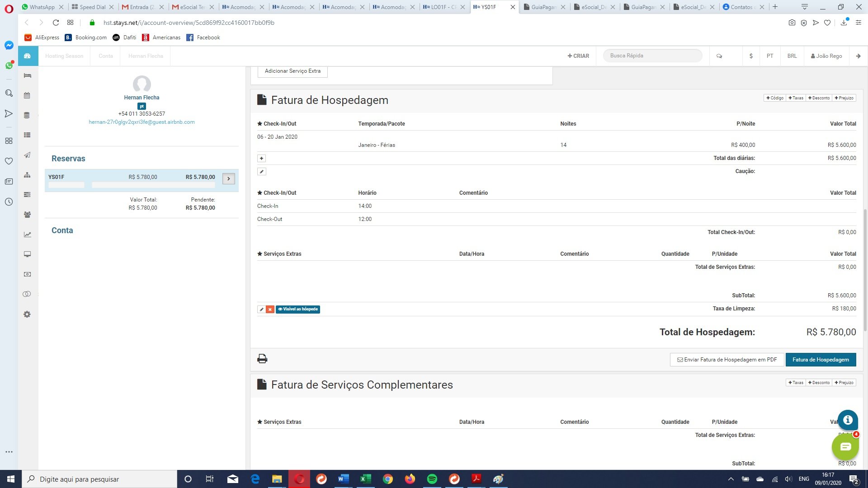Add Desconto to the Fatura de Hospedagem
This screenshot has width=868, height=488.
[819, 98]
